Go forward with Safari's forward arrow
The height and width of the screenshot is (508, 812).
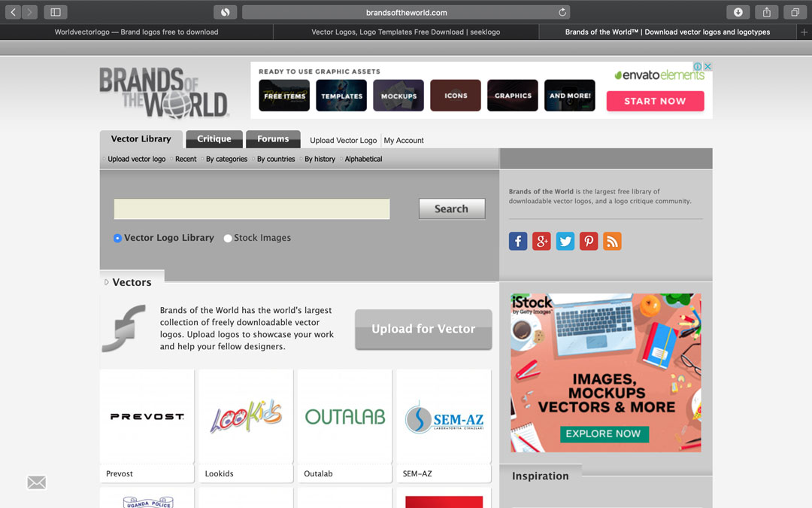click(29, 12)
